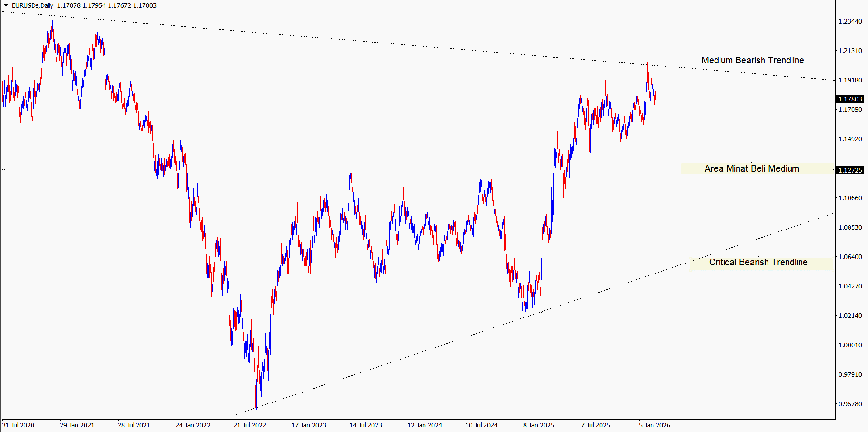Select the Medium Bearish Trendline text label

click(752, 60)
